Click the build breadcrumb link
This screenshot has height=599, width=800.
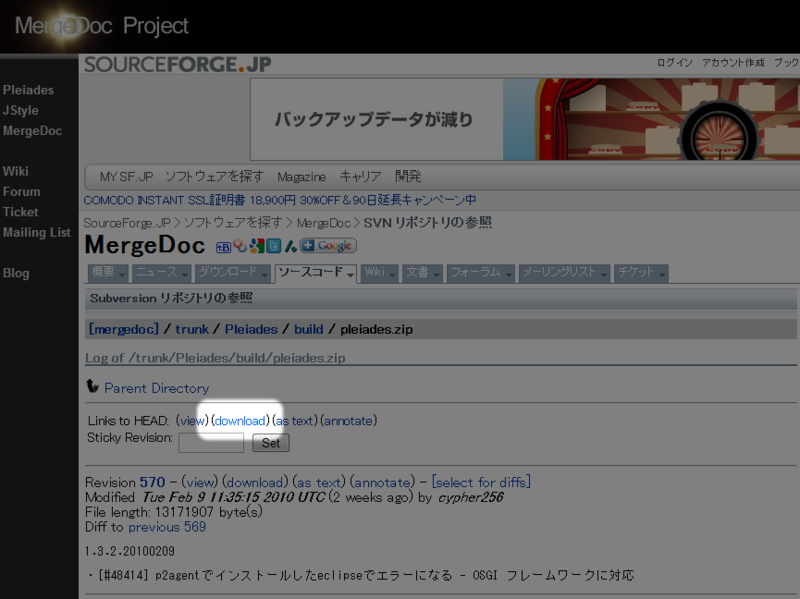[x=309, y=329]
